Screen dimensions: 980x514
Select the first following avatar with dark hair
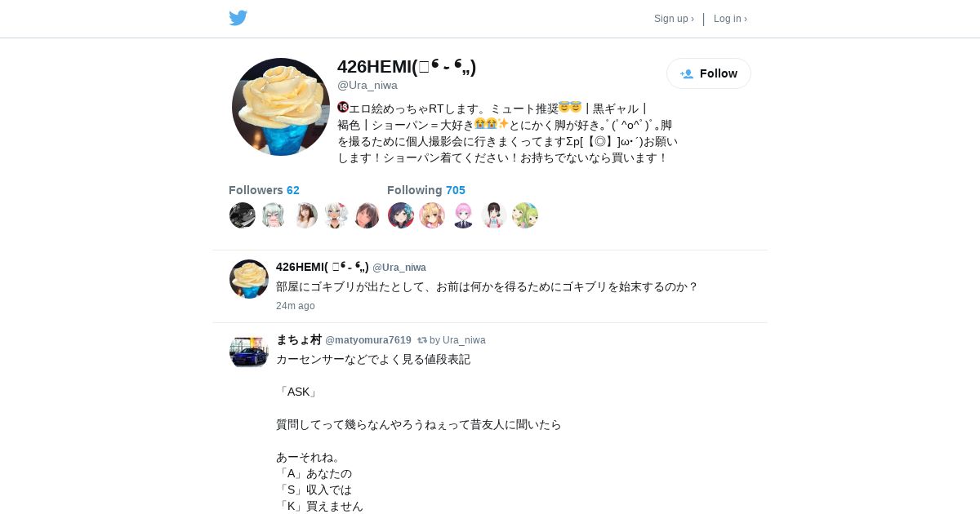tap(401, 215)
